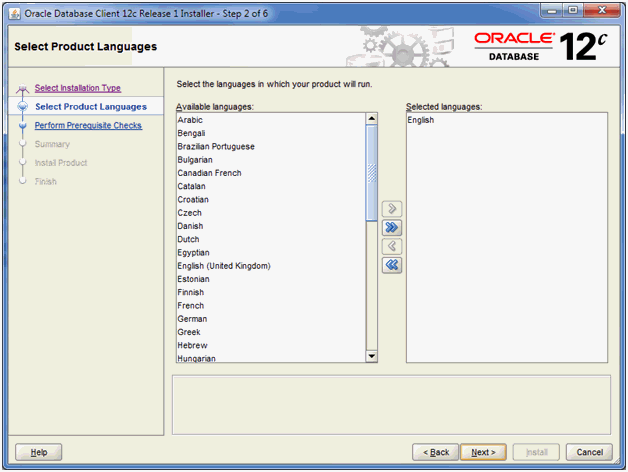Image resolution: width=628 pixels, height=472 pixels.
Task: Select English in Selected languages list
Action: (507, 120)
